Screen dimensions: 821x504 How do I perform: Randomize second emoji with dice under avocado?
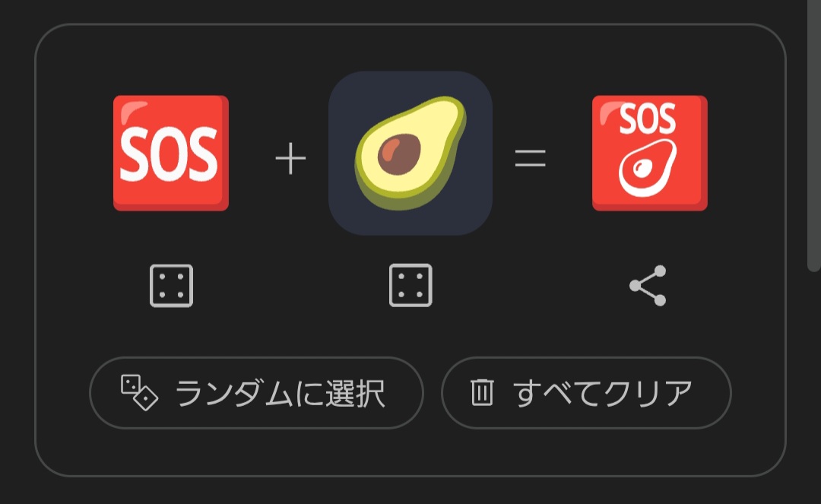coord(410,285)
